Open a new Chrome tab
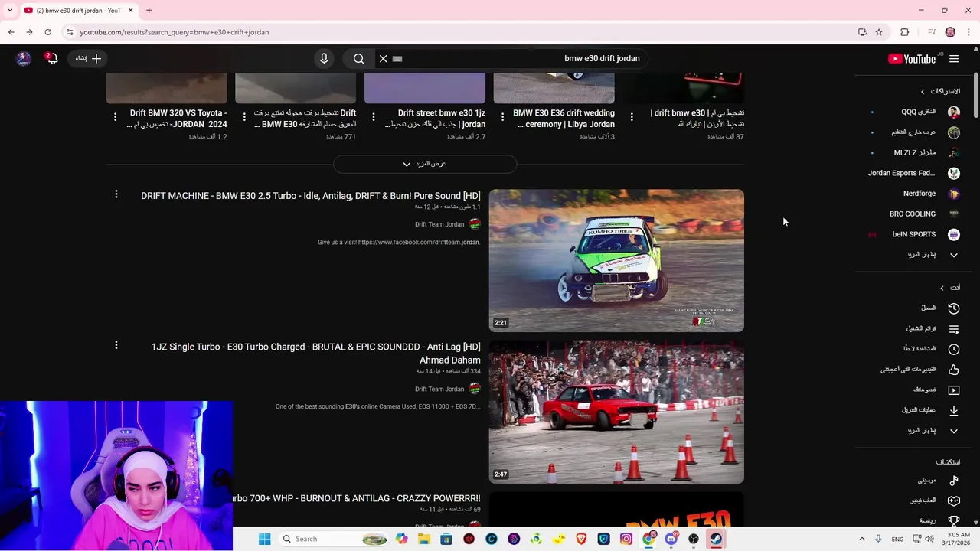This screenshot has height=551, width=980. point(149,10)
